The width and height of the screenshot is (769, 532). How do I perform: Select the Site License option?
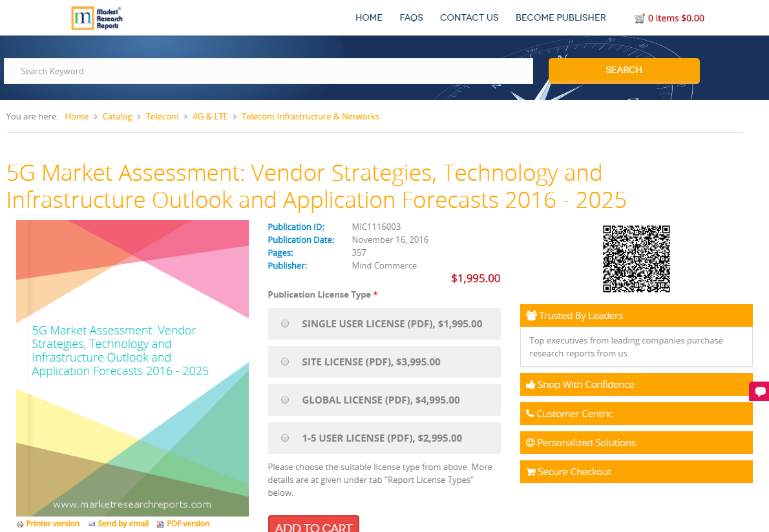284,362
